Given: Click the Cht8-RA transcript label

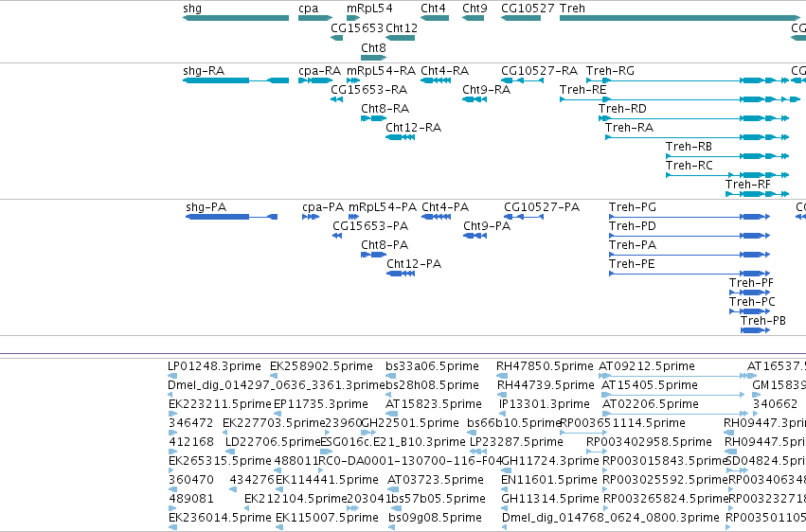Looking at the screenshot, I should click(x=385, y=109).
